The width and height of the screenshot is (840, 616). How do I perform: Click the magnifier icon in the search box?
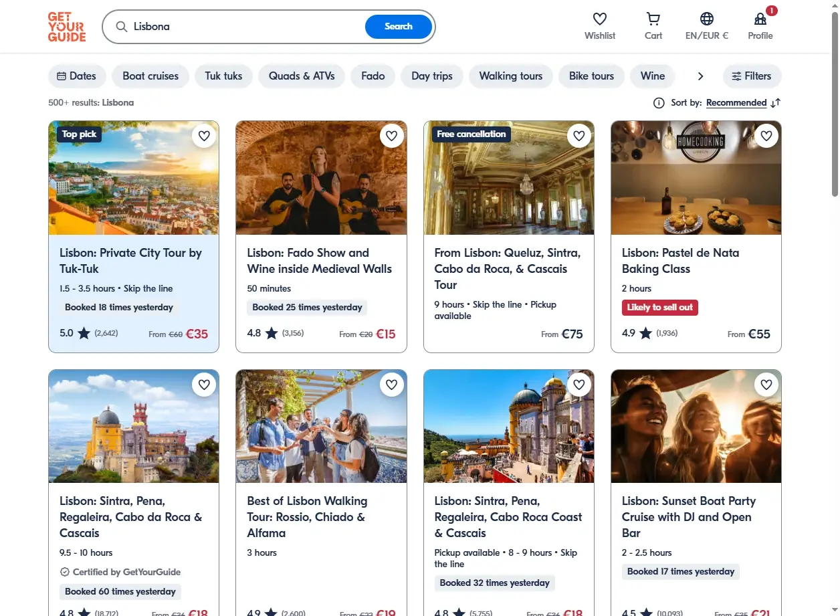coord(122,27)
